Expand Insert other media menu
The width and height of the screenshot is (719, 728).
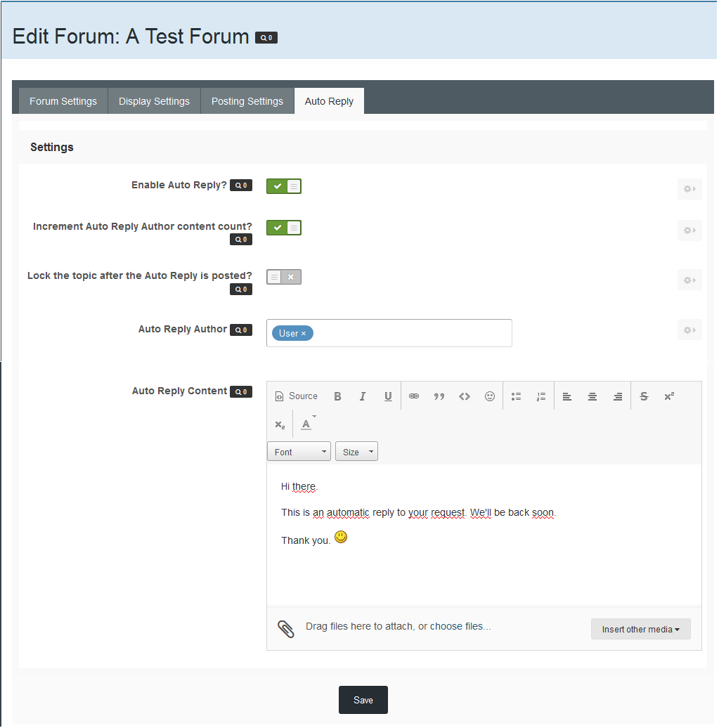(640, 629)
